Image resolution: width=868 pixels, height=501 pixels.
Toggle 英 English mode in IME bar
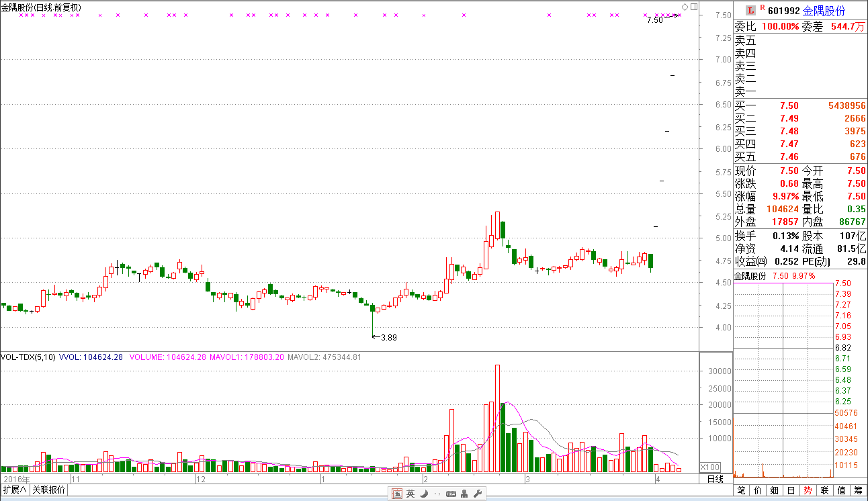(410, 494)
